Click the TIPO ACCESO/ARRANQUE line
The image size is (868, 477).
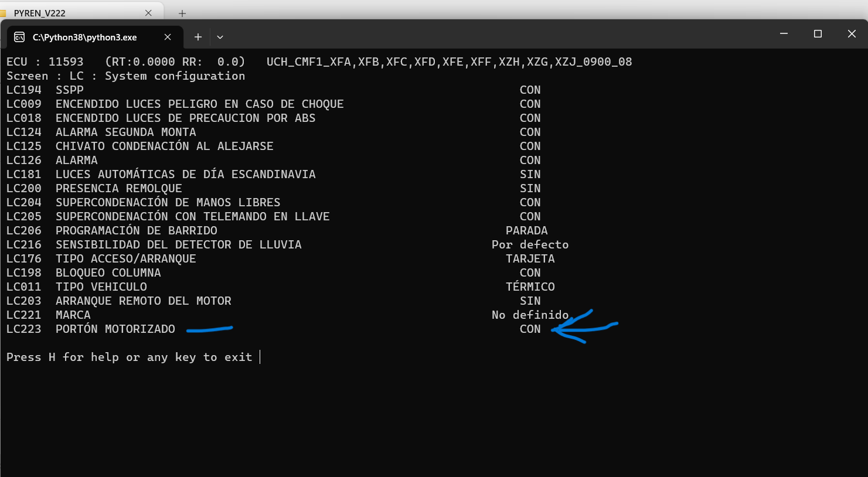pyautogui.click(x=126, y=258)
